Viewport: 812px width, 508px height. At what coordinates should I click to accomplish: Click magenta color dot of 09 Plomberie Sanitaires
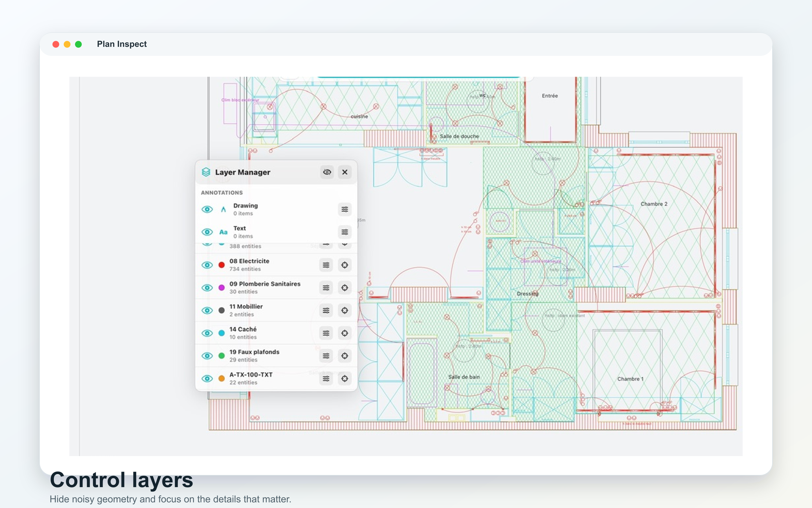[221, 288]
